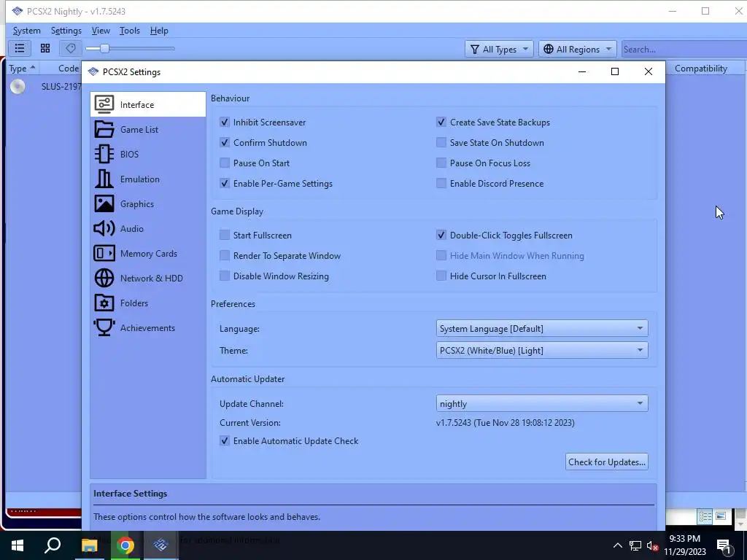
Task: Open Folders settings category
Action: tap(147, 303)
